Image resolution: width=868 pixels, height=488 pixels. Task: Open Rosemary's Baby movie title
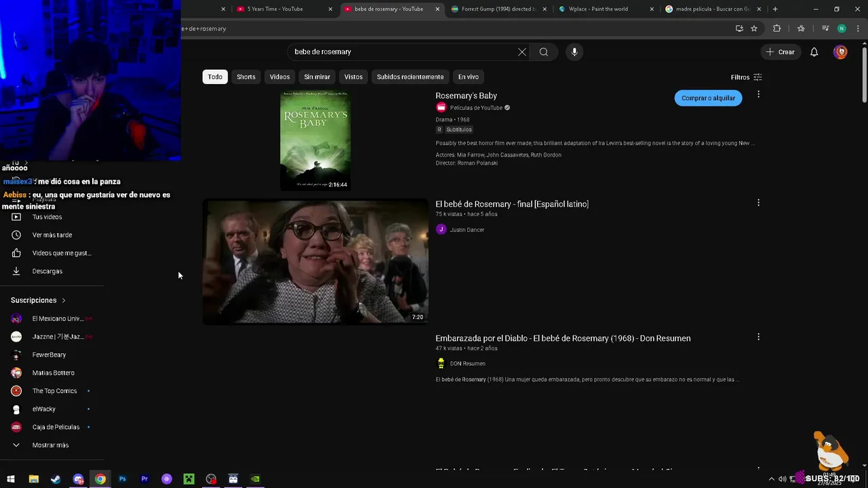coord(466,96)
